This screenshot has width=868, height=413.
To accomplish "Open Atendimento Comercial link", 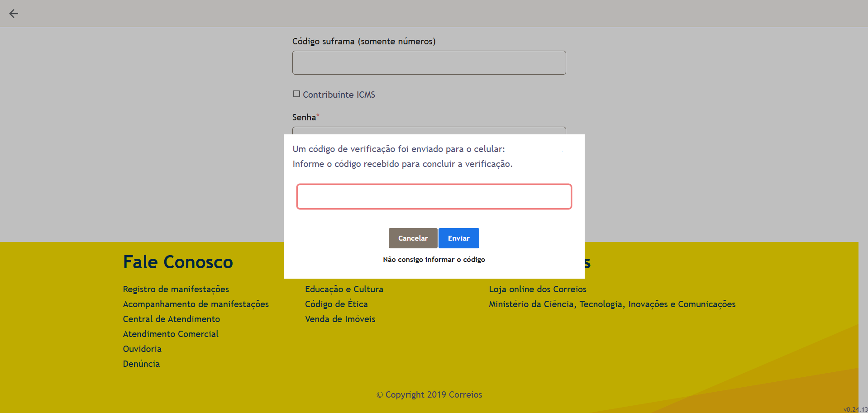I will 171,334.
